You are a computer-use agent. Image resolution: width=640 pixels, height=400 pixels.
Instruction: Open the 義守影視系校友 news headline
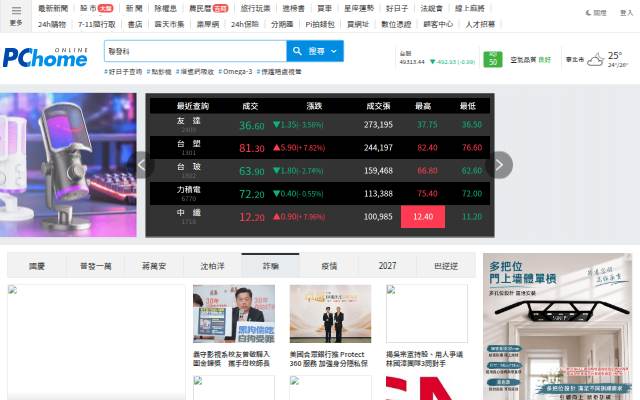click(231, 359)
